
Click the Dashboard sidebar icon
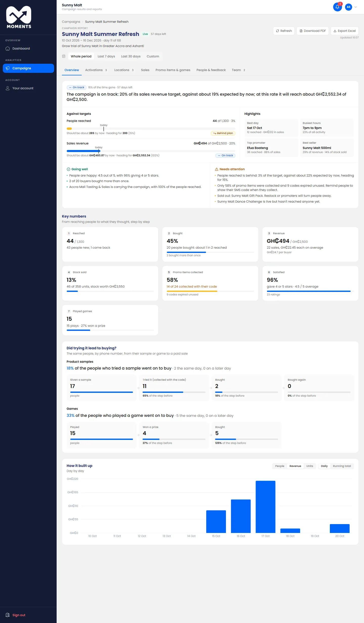(8, 49)
